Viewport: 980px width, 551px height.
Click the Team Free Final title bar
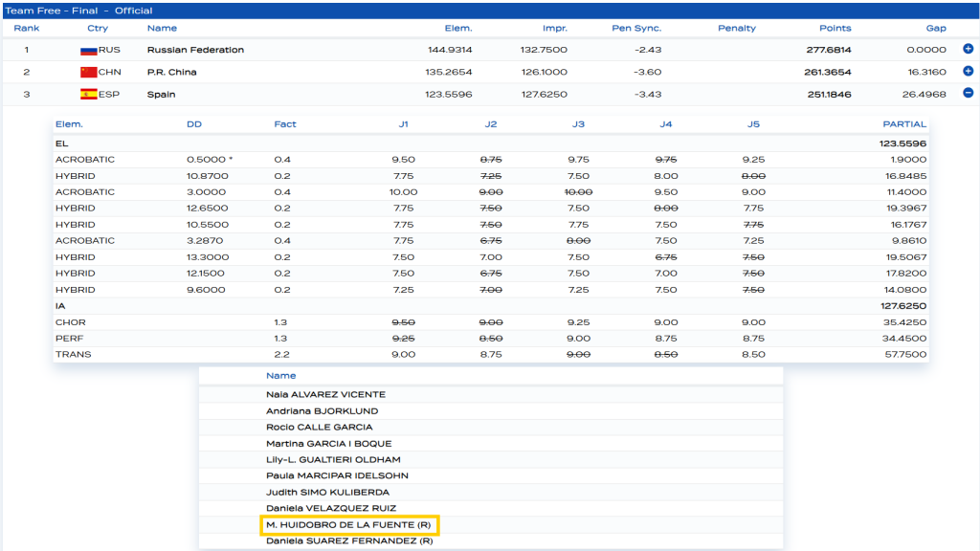pyautogui.click(x=490, y=11)
